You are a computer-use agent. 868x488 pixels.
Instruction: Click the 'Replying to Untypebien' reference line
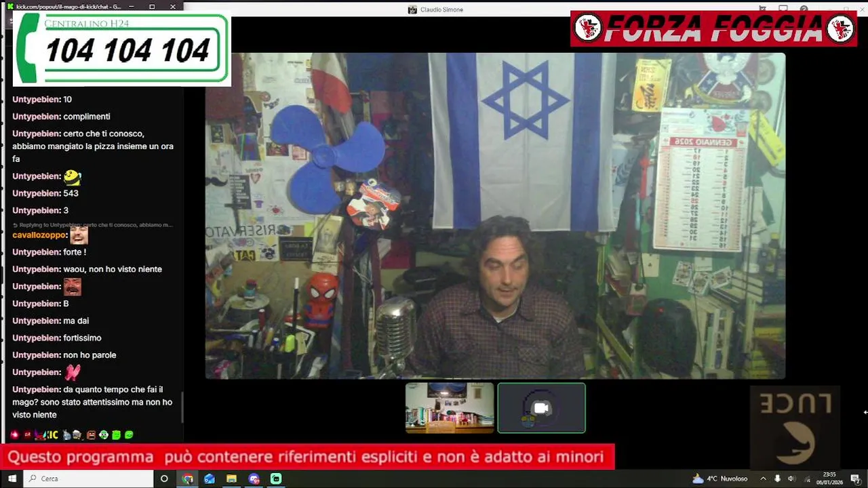(92, 224)
